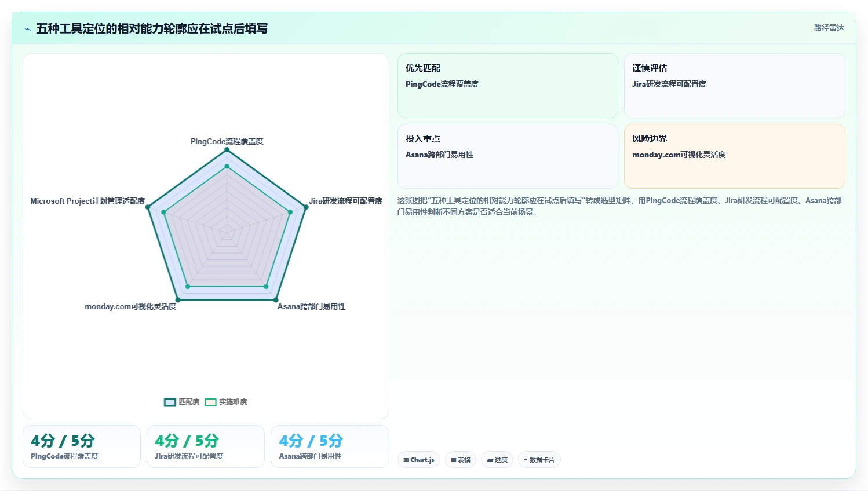The image size is (868, 491).
Task: Click the outer data point at monday.com vertex
Action: click(178, 300)
